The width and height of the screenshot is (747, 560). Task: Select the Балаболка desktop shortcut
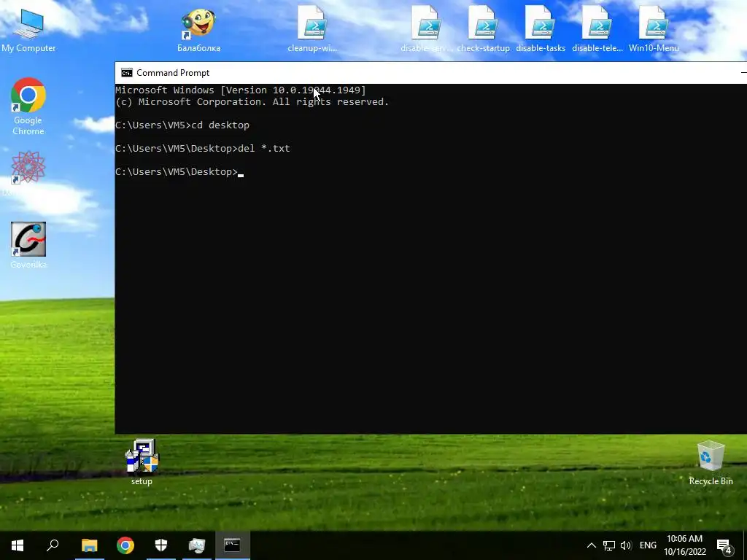198,29
